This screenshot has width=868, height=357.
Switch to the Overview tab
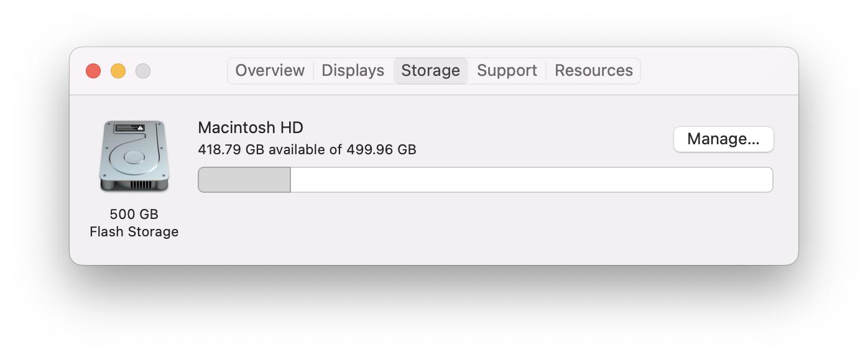pos(270,71)
